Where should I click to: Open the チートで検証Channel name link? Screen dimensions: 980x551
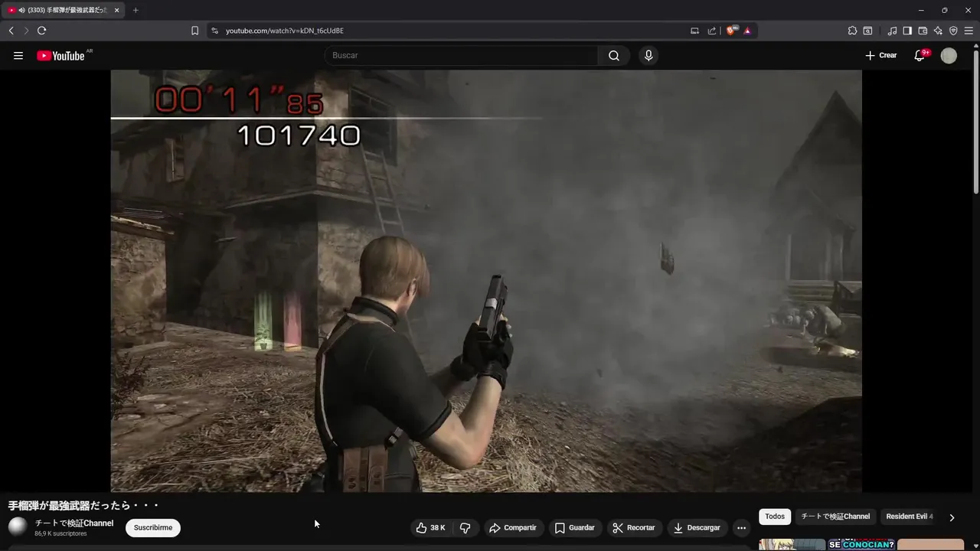74,523
